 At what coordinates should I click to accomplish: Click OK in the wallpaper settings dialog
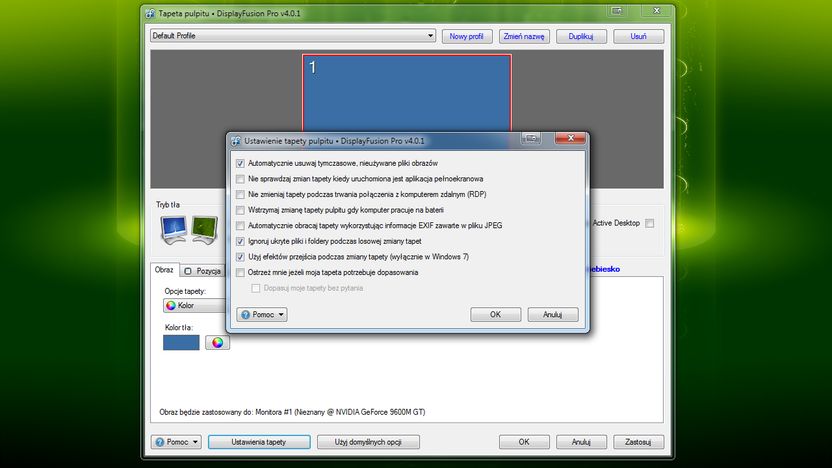[x=496, y=315]
